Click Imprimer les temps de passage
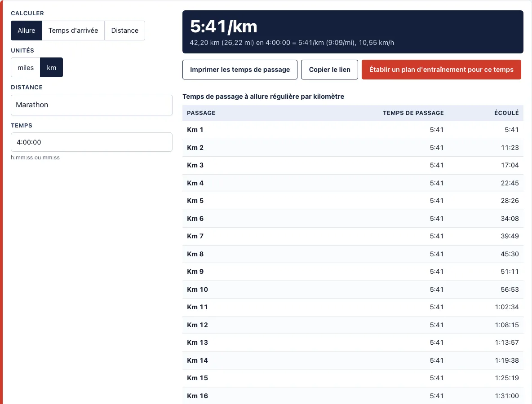532x404 pixels. [240, 70]
